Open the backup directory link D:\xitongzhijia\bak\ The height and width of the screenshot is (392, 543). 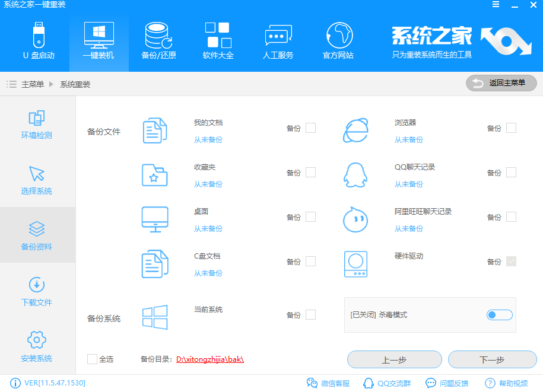(x=209, y=359)
